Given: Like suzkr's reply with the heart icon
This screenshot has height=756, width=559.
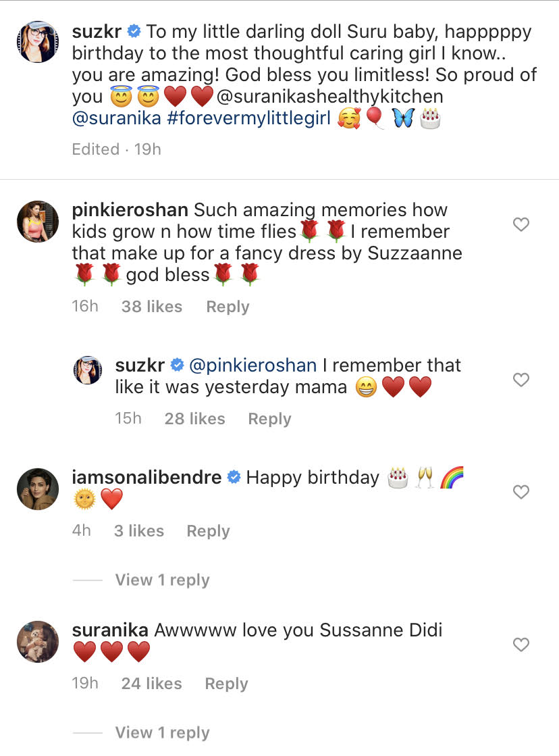Looking at the screenshot, I should pyautogui.click(x=521, y=380).
